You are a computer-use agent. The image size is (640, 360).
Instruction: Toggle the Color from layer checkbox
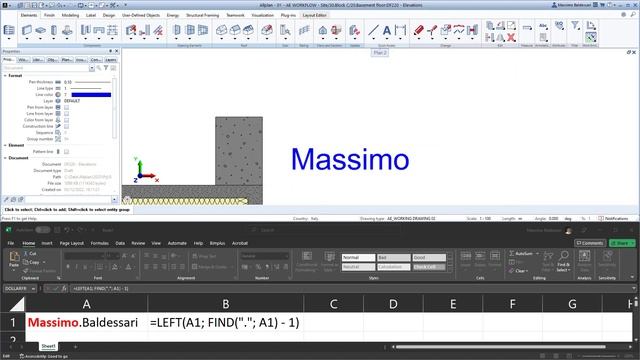[67, 120]
